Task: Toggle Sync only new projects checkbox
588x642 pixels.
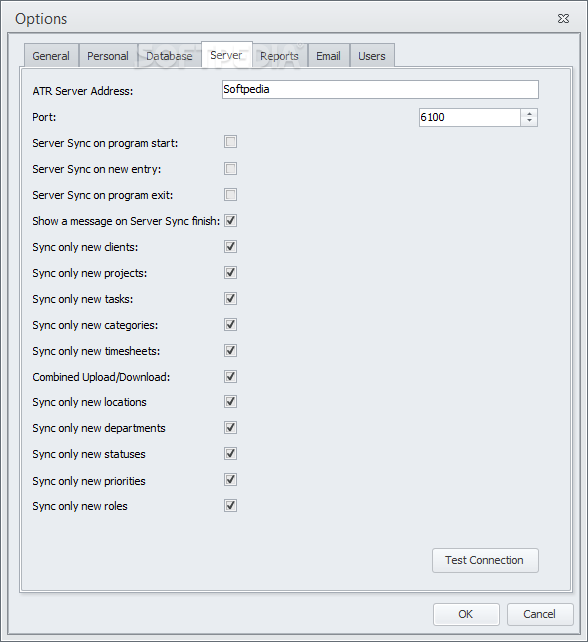Action: point(231,272)
